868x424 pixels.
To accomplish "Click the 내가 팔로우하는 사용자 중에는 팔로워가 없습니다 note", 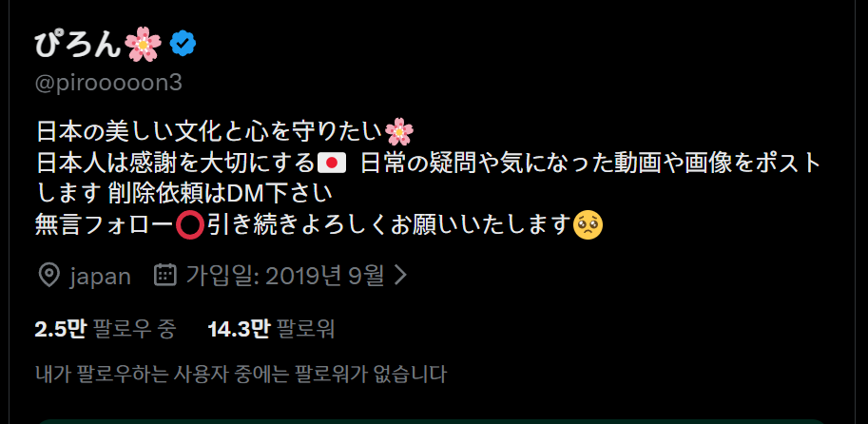I will 241,375.
